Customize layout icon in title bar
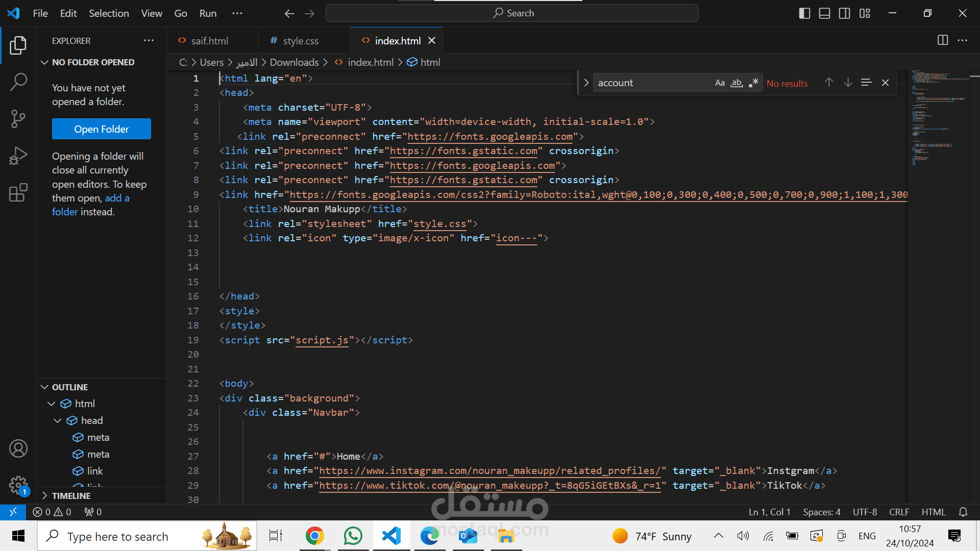Image resolution: width=980 pixels, height=551 pixels. [x=865, y=13]
